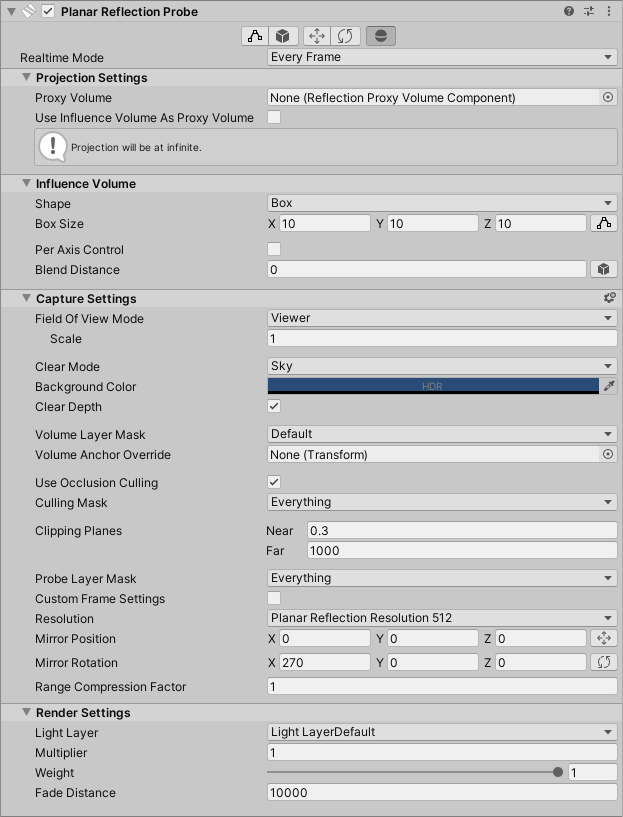Uncheck the Clear Depth checkbox
This screenshot has height=817, width=623.
click(x=274, y=407)
